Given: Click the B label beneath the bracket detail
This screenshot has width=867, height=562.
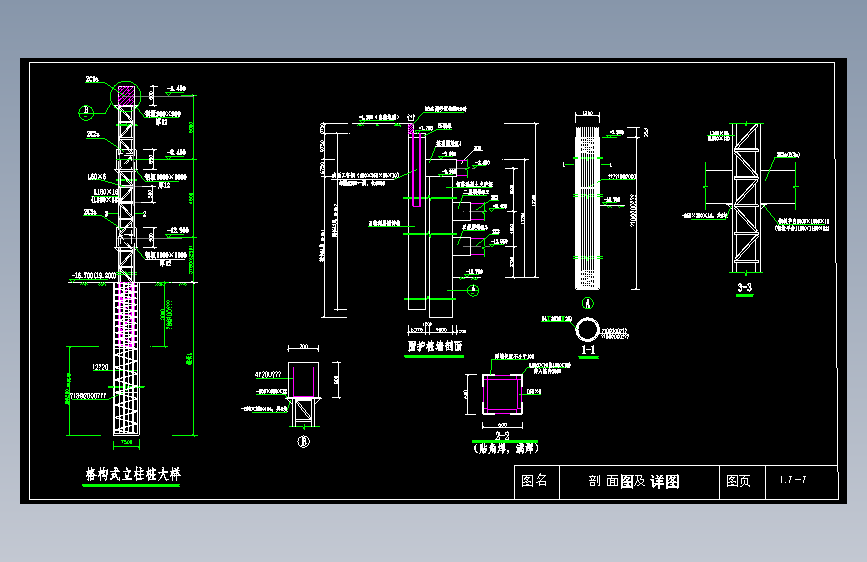Looking at the screenshot, I should point(303,441).
